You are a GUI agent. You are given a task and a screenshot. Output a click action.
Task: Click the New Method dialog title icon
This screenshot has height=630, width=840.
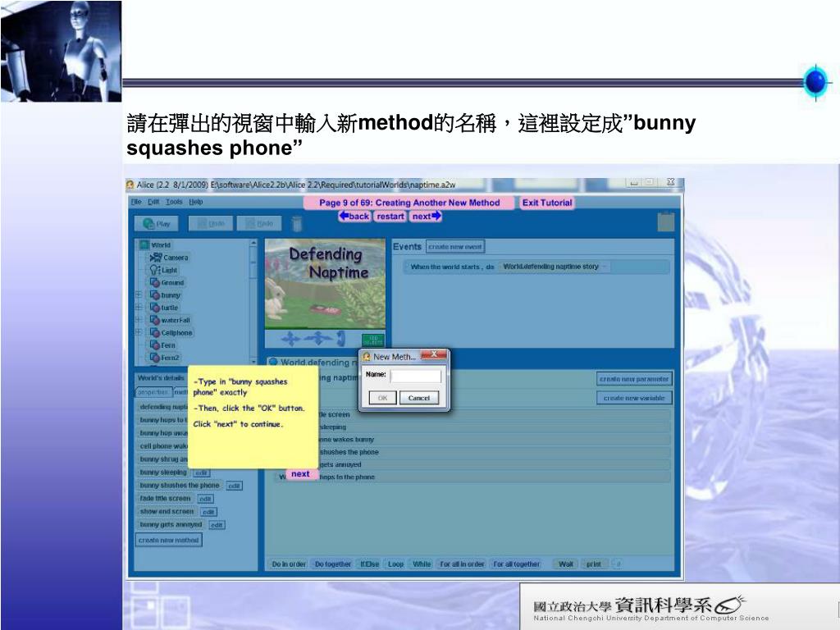[367, 356]
